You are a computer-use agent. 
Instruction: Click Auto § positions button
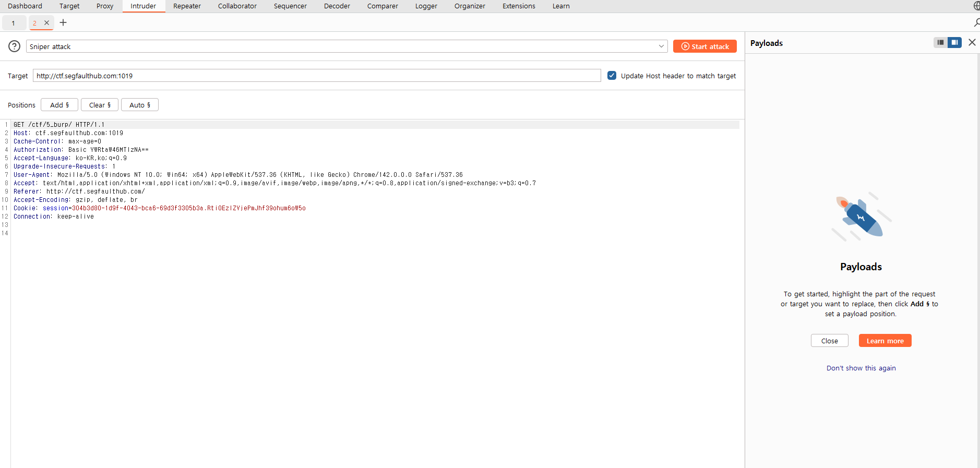click(x=140, y=105)
